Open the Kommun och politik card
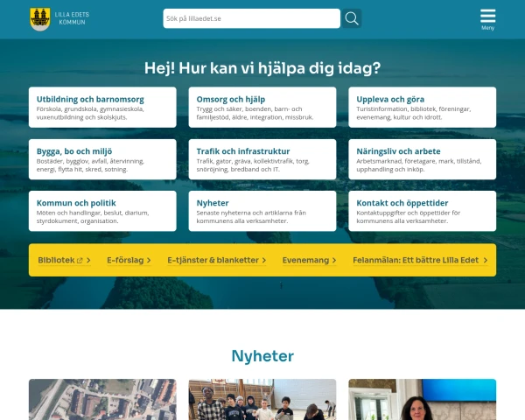 [102, 211]
